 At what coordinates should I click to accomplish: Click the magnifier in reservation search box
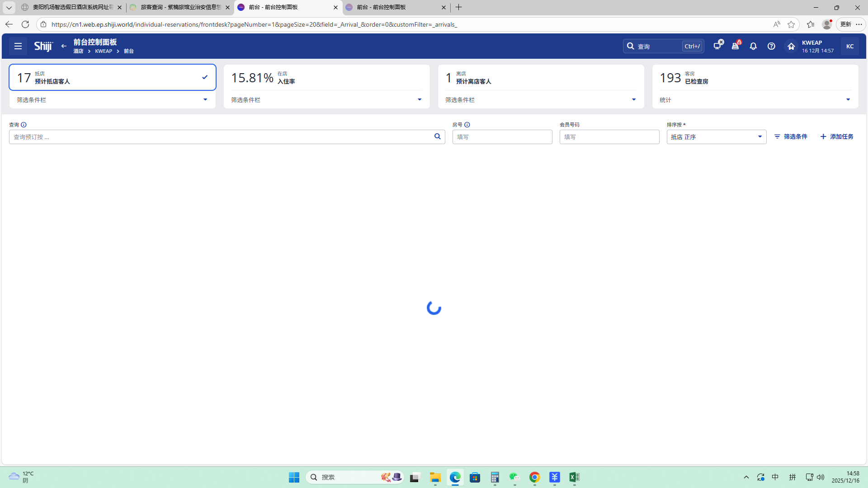click(x=437, y=136)
